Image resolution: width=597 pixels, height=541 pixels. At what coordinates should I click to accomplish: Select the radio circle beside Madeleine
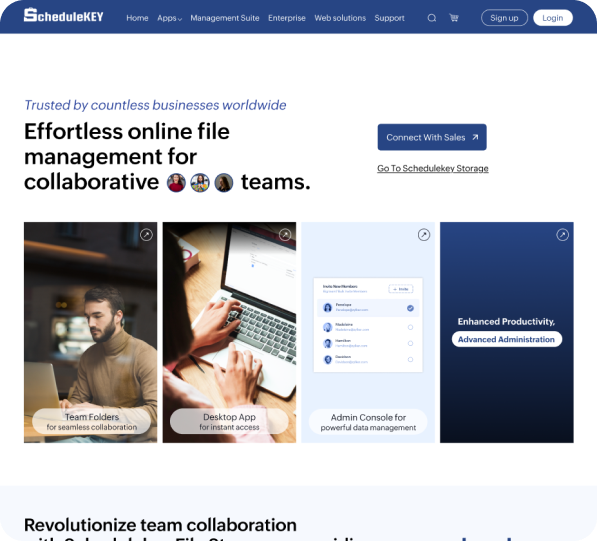point(410,327)
